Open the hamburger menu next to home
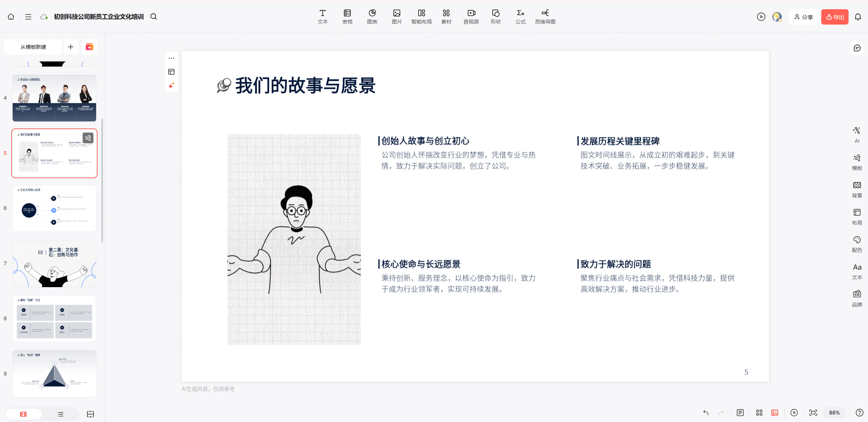 [28, 16]
